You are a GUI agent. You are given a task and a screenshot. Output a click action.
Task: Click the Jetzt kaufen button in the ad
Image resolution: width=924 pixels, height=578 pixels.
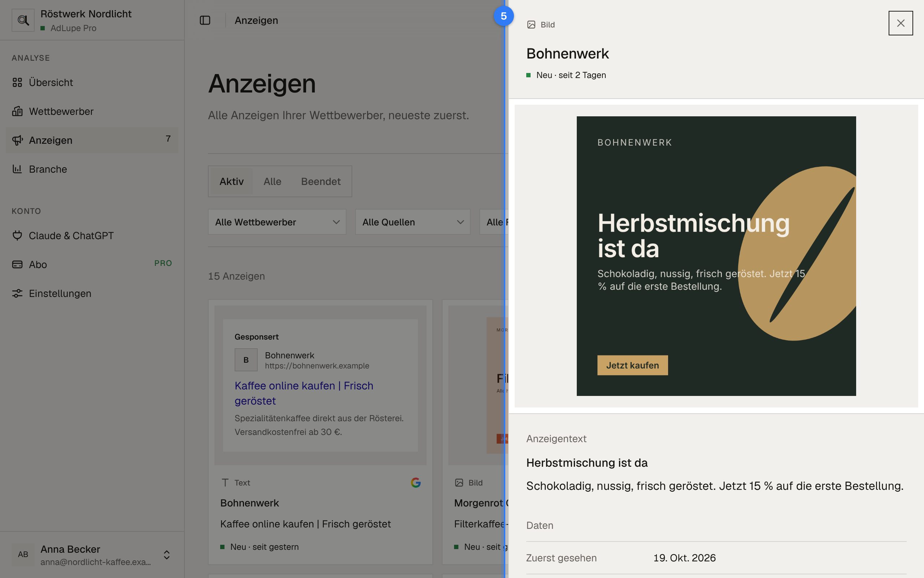(633, 366)
